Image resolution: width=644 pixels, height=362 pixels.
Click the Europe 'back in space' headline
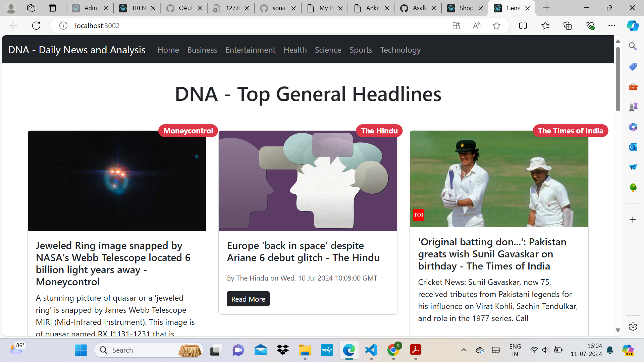point(303,252)
